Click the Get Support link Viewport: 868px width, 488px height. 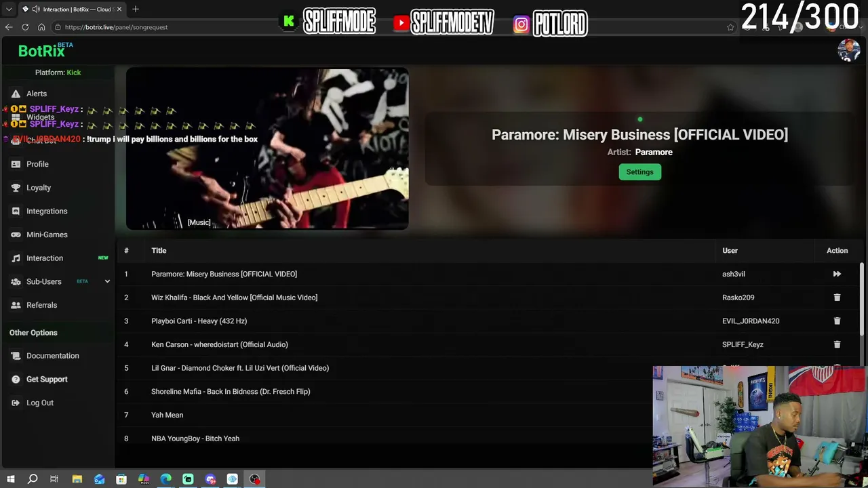47,379
